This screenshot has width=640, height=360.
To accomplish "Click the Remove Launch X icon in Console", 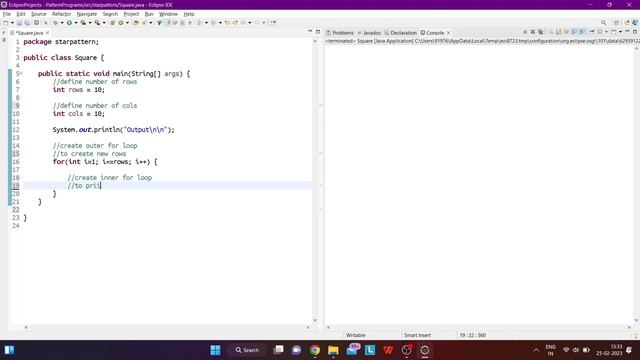I will tap(533, 32).
